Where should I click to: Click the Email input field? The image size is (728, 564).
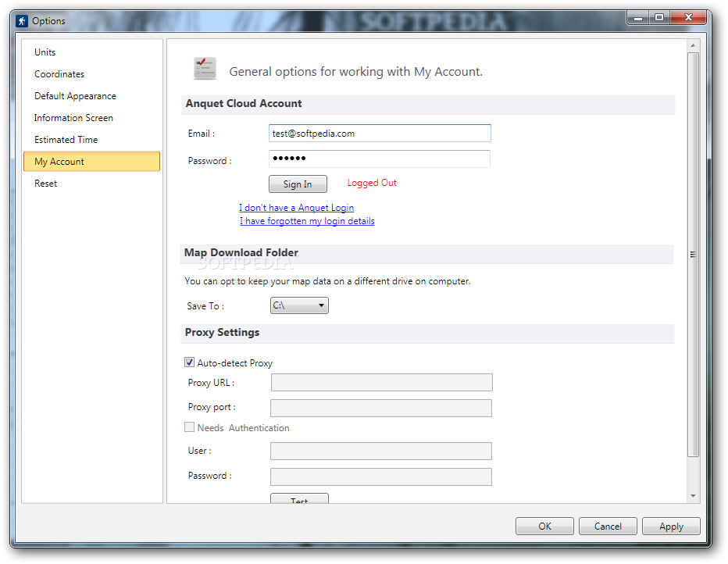[380, 134]
